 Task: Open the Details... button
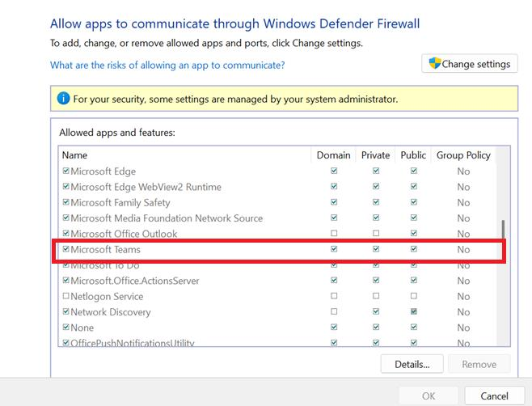click(x=412, y=364)
